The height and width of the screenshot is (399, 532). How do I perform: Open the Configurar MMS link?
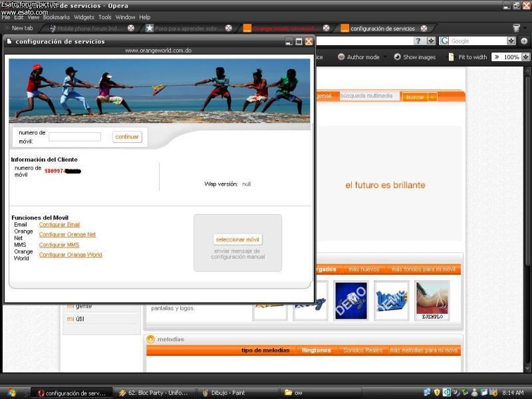coord(59,245)
